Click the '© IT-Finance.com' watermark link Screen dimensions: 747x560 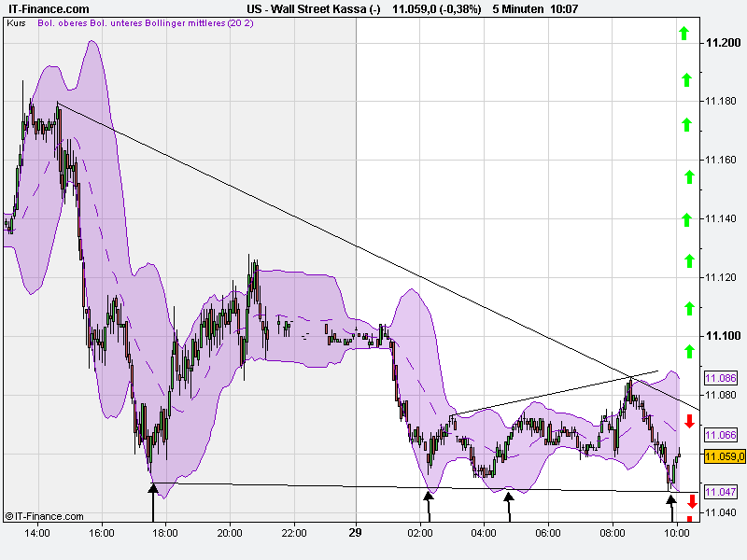44,514
